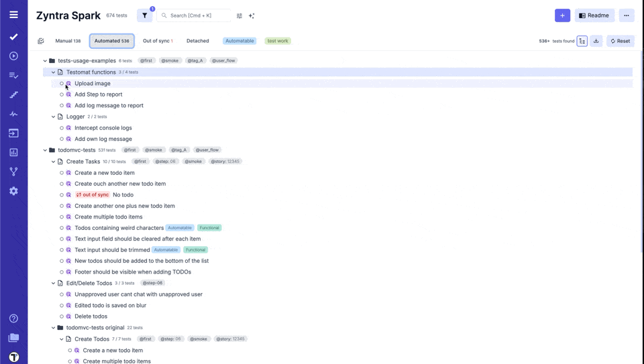
Task: Click the Readme button
Action: (594, 15)
